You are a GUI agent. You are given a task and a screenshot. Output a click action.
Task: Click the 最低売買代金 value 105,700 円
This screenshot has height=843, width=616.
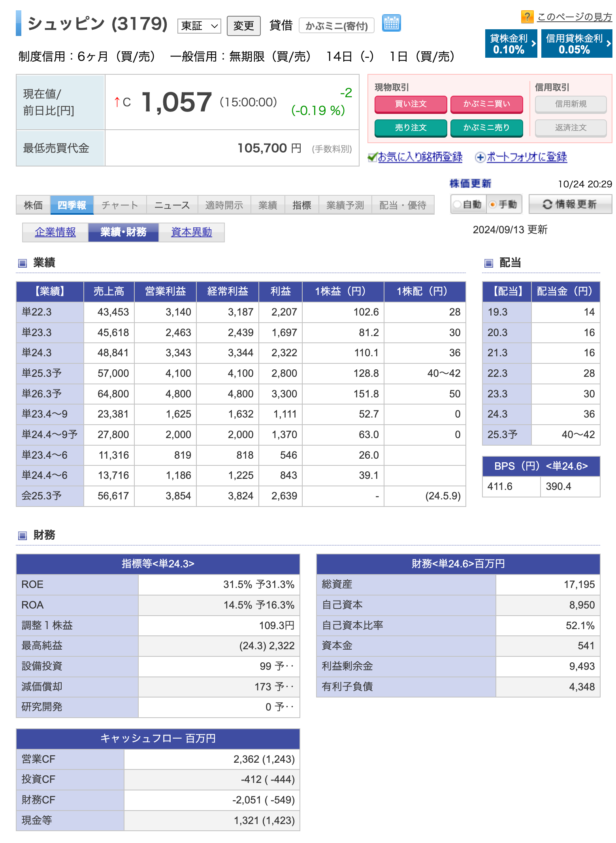click(x=269, y=148)
